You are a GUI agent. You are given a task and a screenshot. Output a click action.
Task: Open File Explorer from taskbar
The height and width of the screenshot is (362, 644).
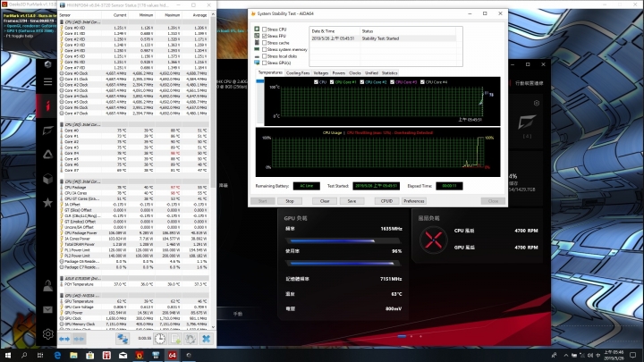pos(73,356)
